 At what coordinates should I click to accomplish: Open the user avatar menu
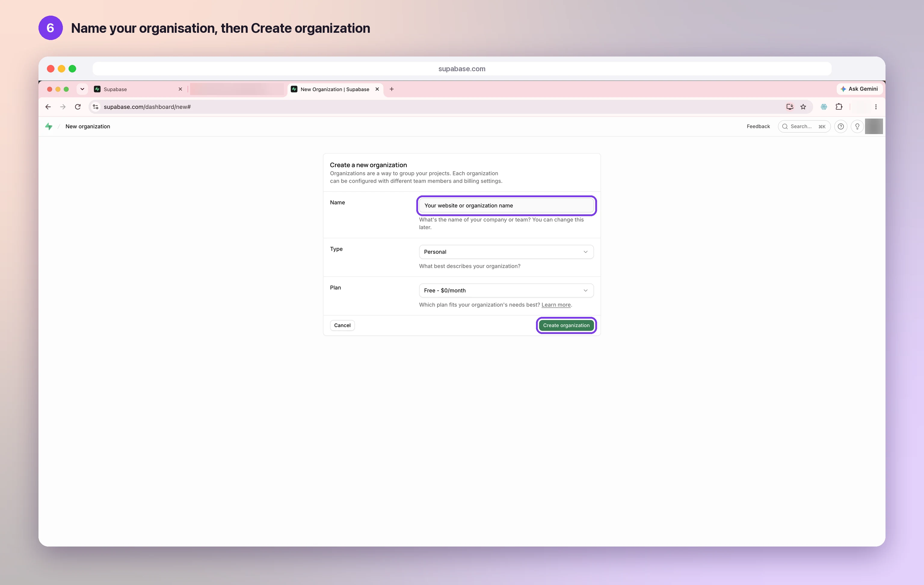pyautogui.click(x=874, y=126)
